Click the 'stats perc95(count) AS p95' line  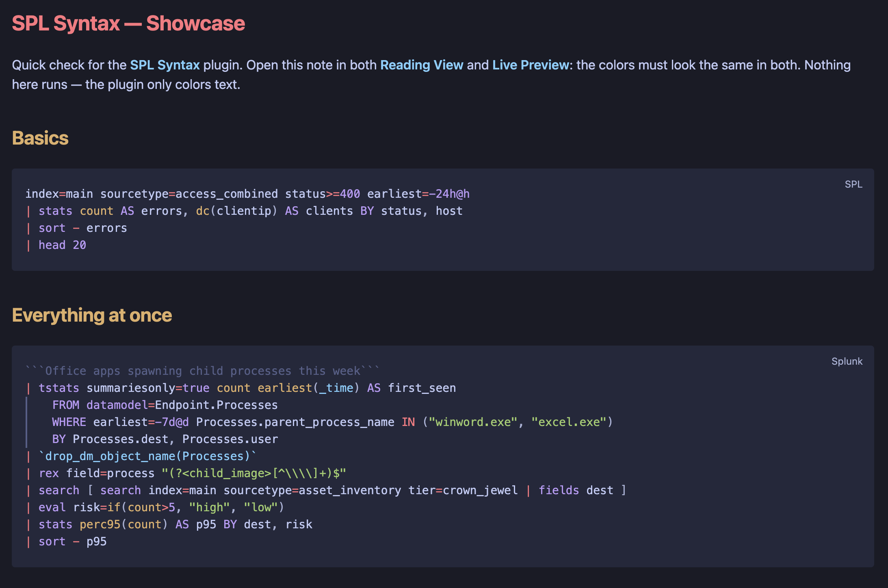[x=169, y=524]
